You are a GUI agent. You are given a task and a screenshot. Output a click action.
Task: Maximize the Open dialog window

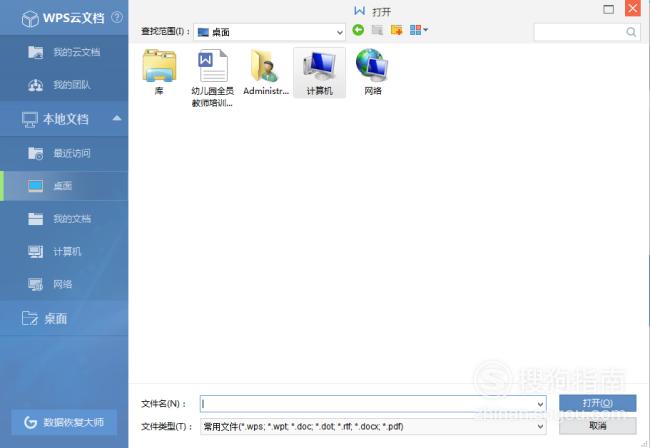tap(609, 9)
